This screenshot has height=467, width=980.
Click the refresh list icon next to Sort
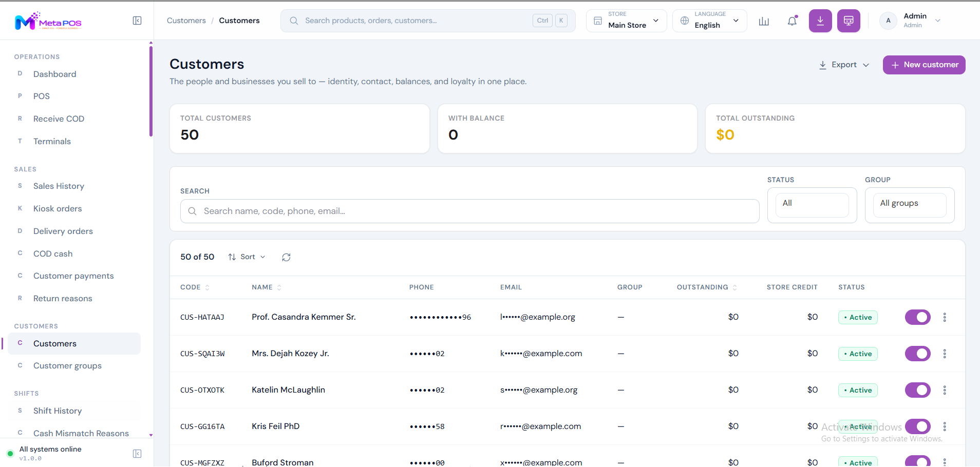[x=286, y=257]
